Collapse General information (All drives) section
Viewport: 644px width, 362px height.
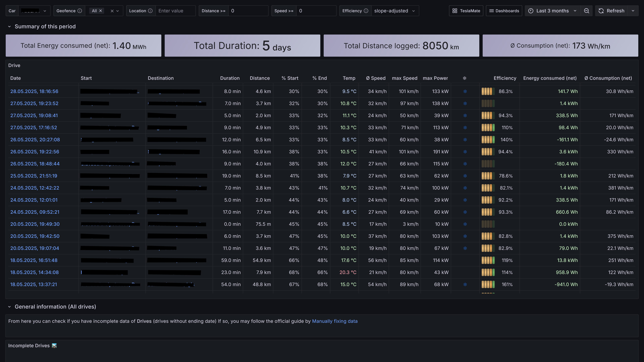[x=10, y=307]
